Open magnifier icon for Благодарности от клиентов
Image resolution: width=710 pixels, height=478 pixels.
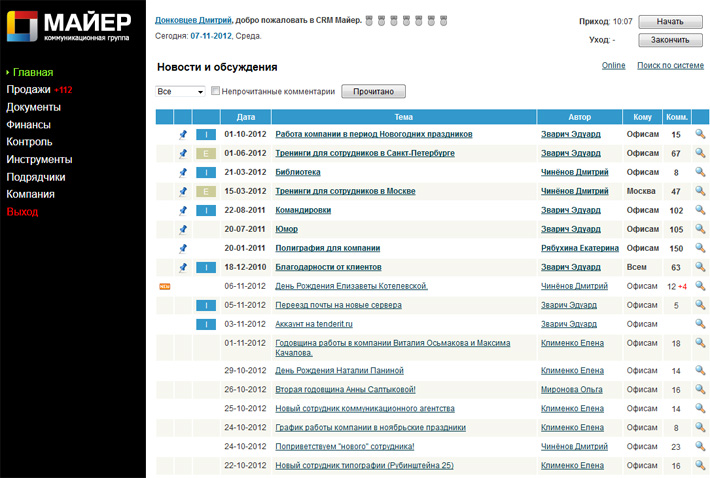(x=700, y=267)
